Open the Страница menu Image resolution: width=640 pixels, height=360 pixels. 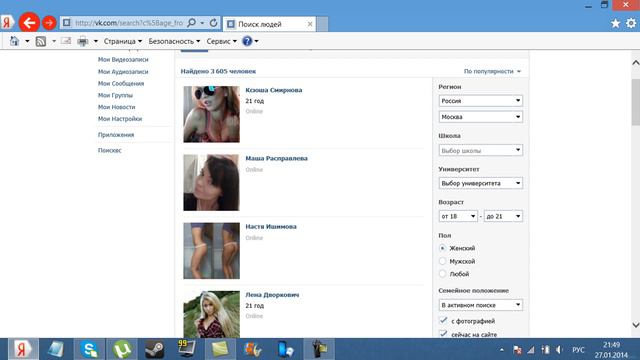pyautogui.click(x=122, y=41)
